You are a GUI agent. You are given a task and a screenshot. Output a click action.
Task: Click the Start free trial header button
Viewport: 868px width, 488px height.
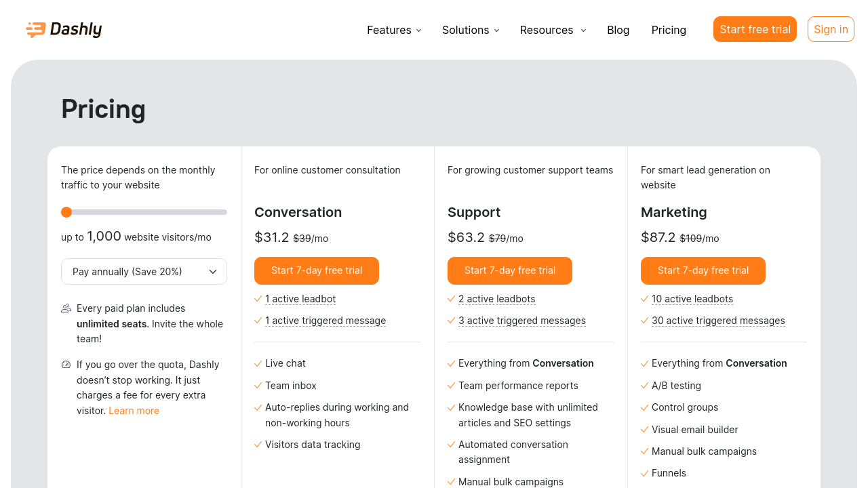pyautogui.click(x=755, y=29)
